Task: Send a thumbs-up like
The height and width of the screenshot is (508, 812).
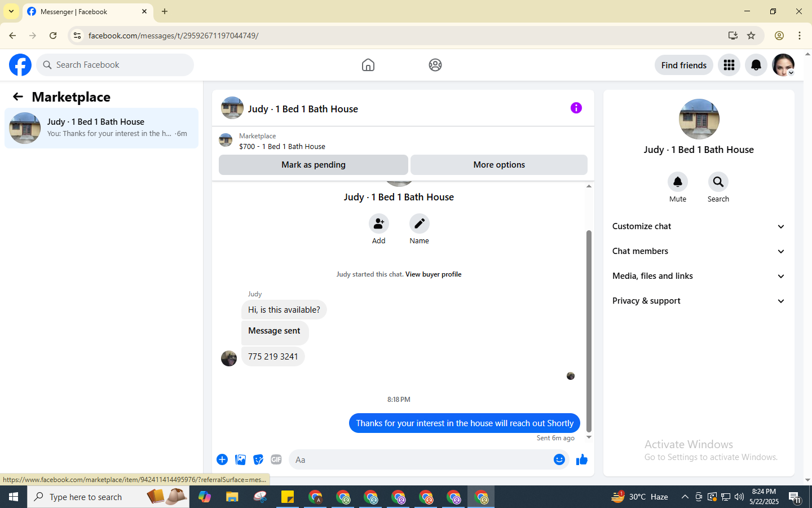Action: (582, 459)
